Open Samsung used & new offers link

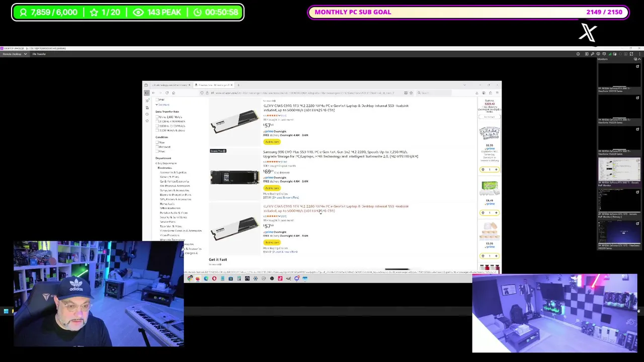click(285, 198)
